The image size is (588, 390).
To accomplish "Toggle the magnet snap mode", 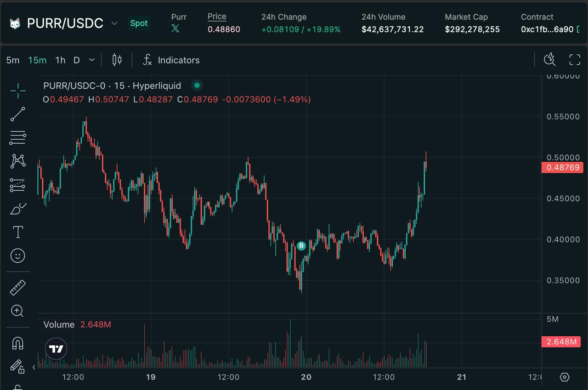I will [x=17, y=343].
